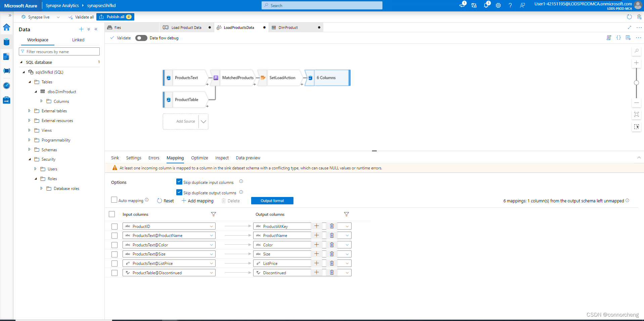This screenshot has height=321, width=644.
Task: Click the Output format button
Action: [272, 201]
